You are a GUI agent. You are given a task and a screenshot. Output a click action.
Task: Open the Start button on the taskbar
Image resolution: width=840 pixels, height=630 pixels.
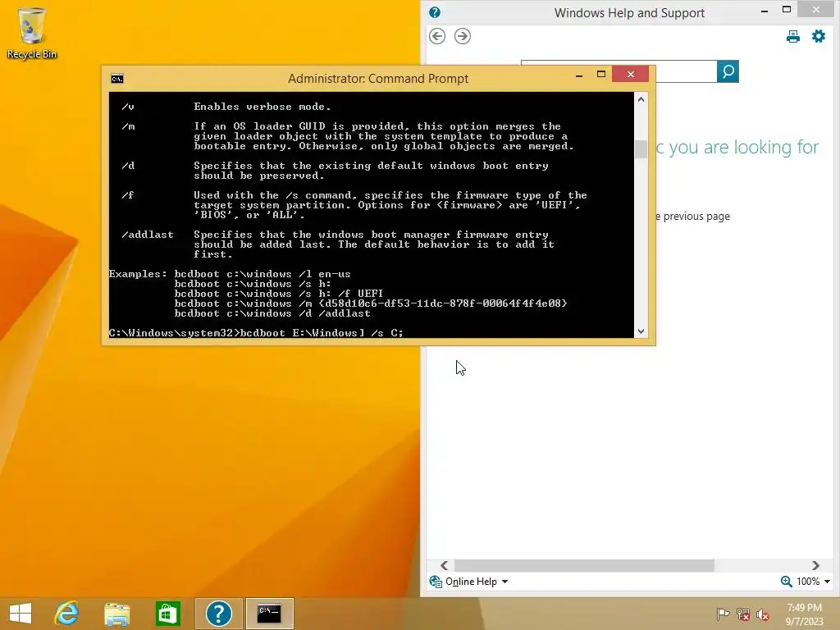[x=21, y=614]
